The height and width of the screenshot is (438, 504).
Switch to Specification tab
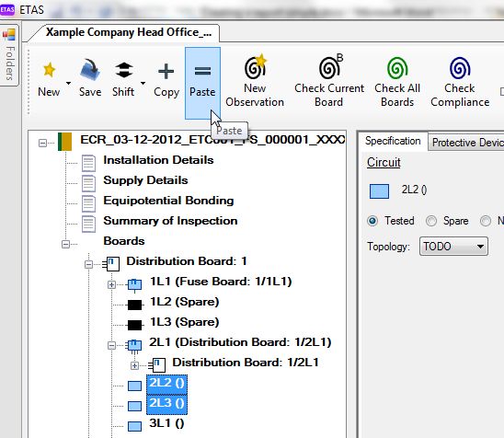[x=393, y=141]
